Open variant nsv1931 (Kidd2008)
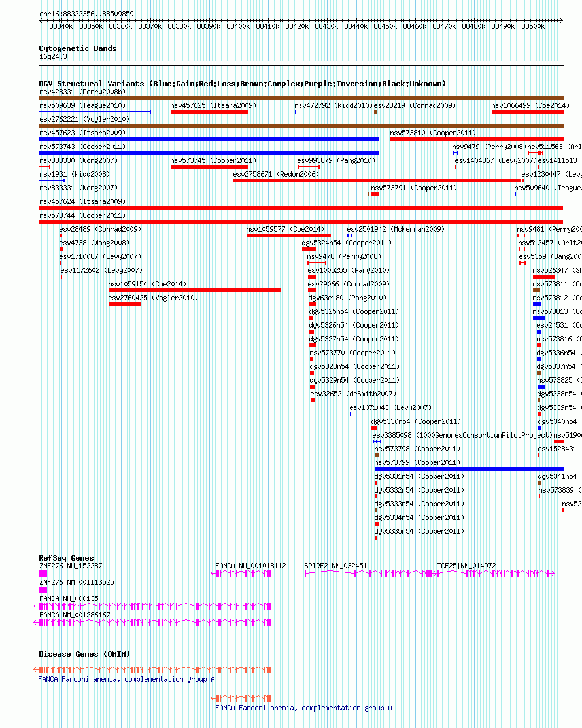Viewport: 582px width, 728px height. pos(75,175)
